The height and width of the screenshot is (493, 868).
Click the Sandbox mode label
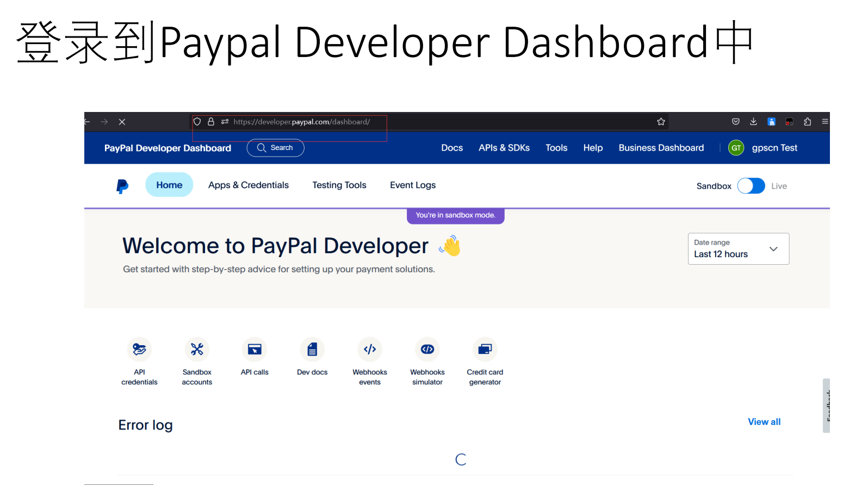point(714,186)
